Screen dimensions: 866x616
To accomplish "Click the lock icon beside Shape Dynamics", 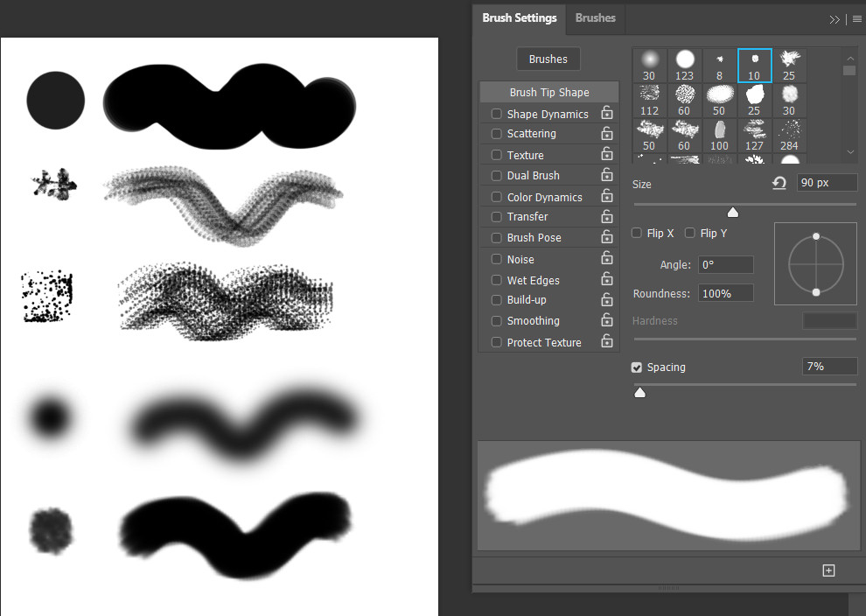I will point(606,113).
